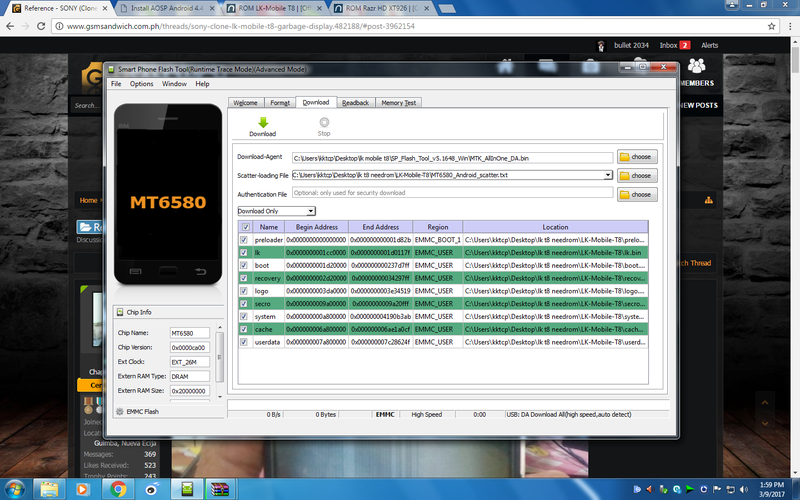Click the EMMC Flash gear icon
Screen dimensions: 800x500
(x=120, y=411)
